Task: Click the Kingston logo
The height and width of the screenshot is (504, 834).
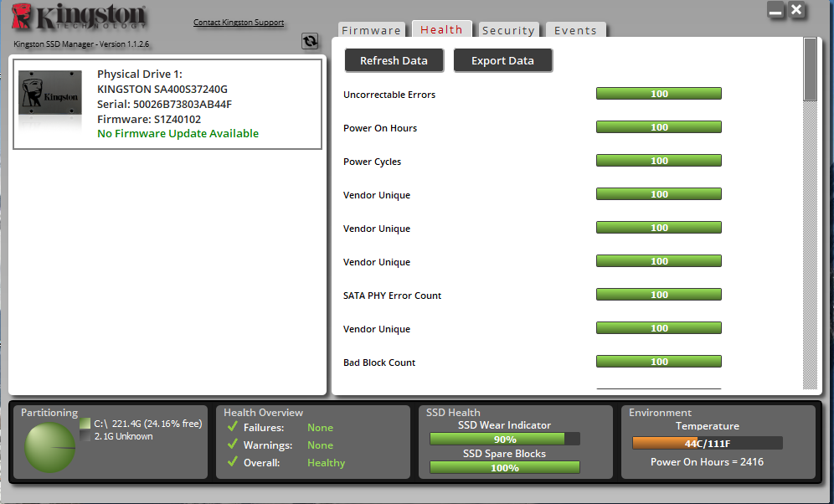Action: click(x=79, y=16)
